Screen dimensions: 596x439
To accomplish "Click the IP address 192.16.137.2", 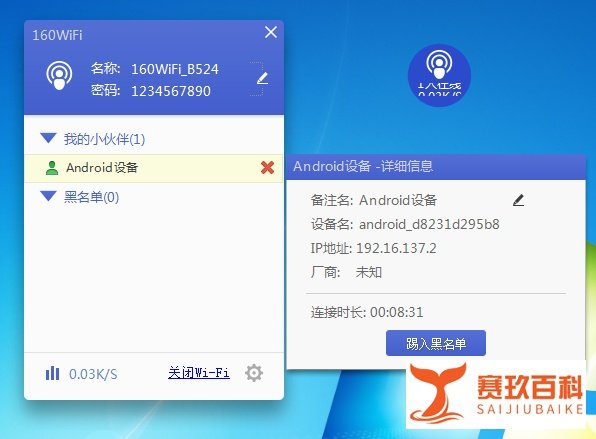I will [396, 248].
